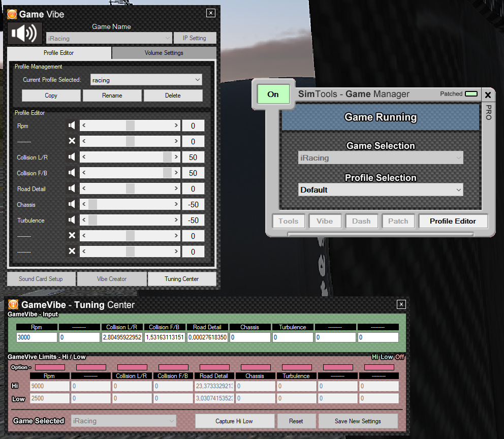Switch to the Volume Settings tab
Screen dimensions: 504x439
pyautogui.click(x=164, y=53)
